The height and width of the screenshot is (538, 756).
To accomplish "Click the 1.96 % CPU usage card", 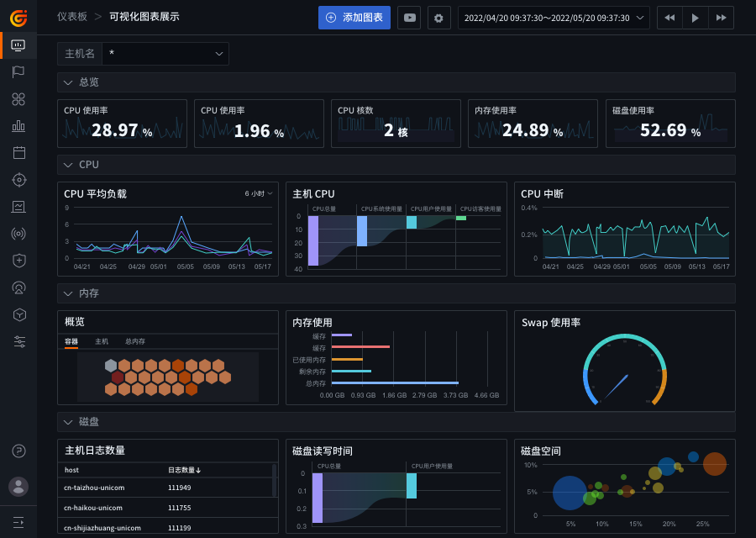I will [x=259, y=124].
